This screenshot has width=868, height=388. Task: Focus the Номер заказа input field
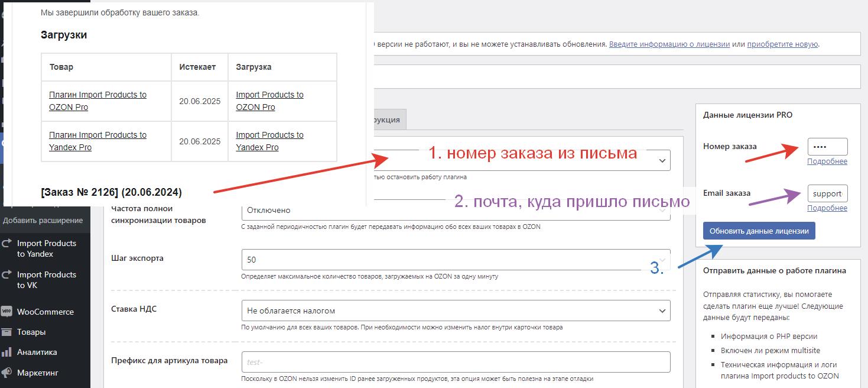tap(827, 146)
